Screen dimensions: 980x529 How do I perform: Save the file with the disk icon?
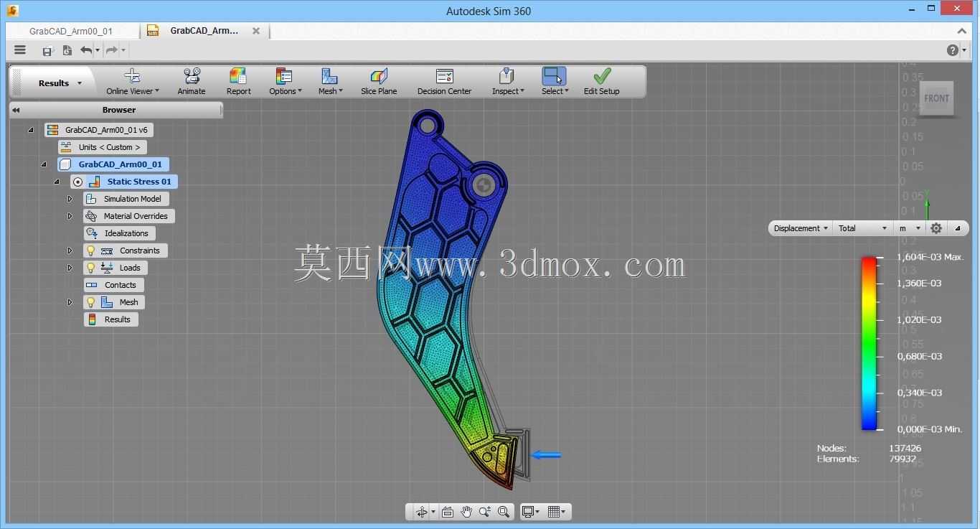coord(47,50)
